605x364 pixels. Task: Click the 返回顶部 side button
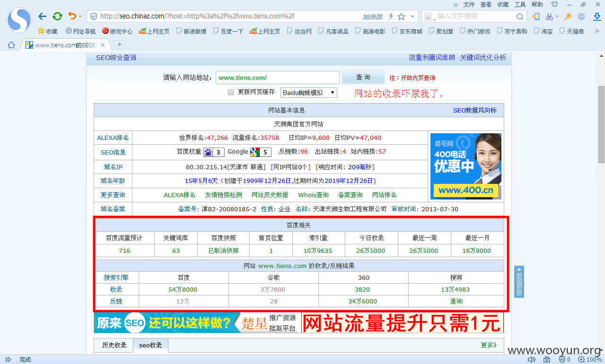tap(519, 282)
